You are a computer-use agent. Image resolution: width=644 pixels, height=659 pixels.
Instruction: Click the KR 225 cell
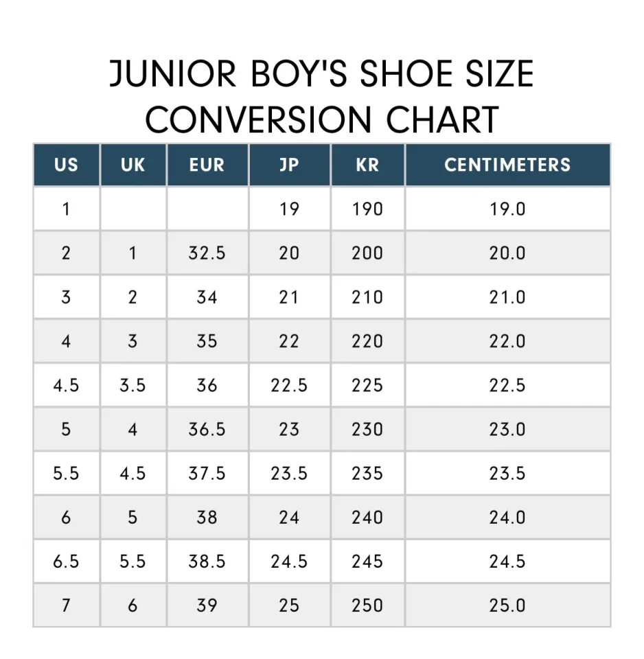click(x=367, y=385)
